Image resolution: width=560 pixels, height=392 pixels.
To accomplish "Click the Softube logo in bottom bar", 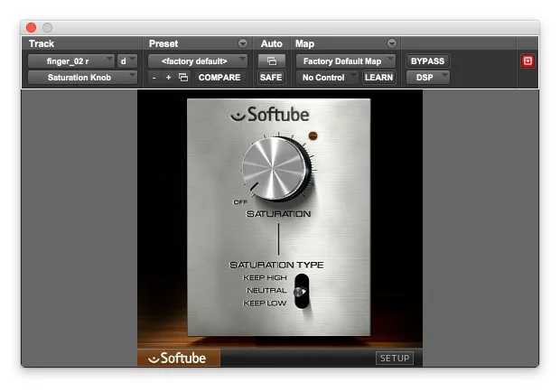I will (179, 358).
